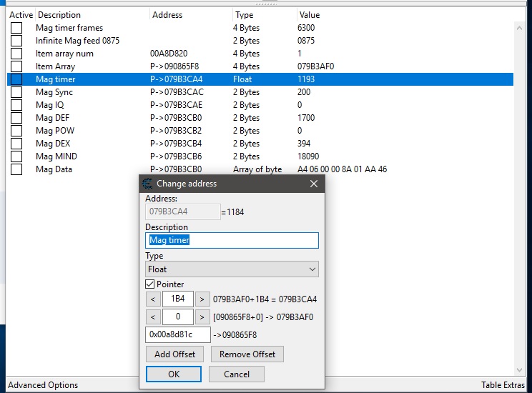Open Advanced Options at bottom left
The image size is (532, 393).
43,385
